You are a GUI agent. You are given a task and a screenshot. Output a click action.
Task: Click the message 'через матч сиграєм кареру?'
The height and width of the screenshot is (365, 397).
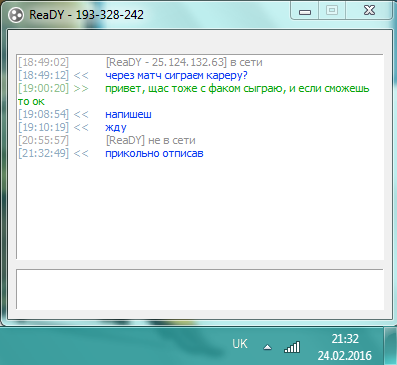click(176, 75)
